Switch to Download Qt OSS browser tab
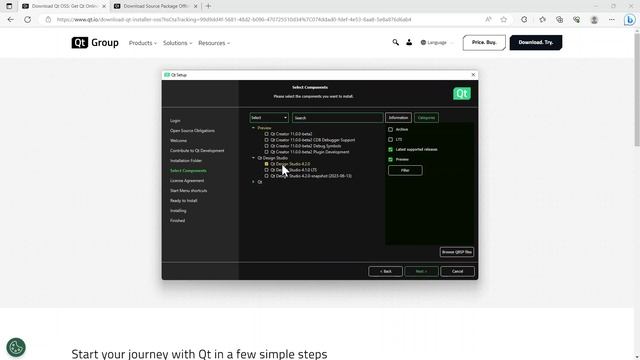 pos(63,6)
